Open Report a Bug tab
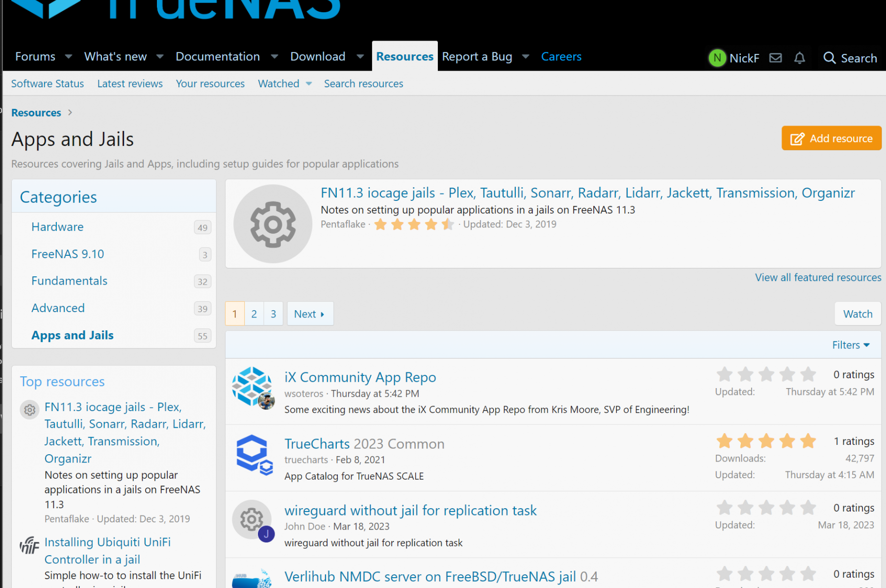This screenshot has height=588, width=886. (x=477, y=57)
